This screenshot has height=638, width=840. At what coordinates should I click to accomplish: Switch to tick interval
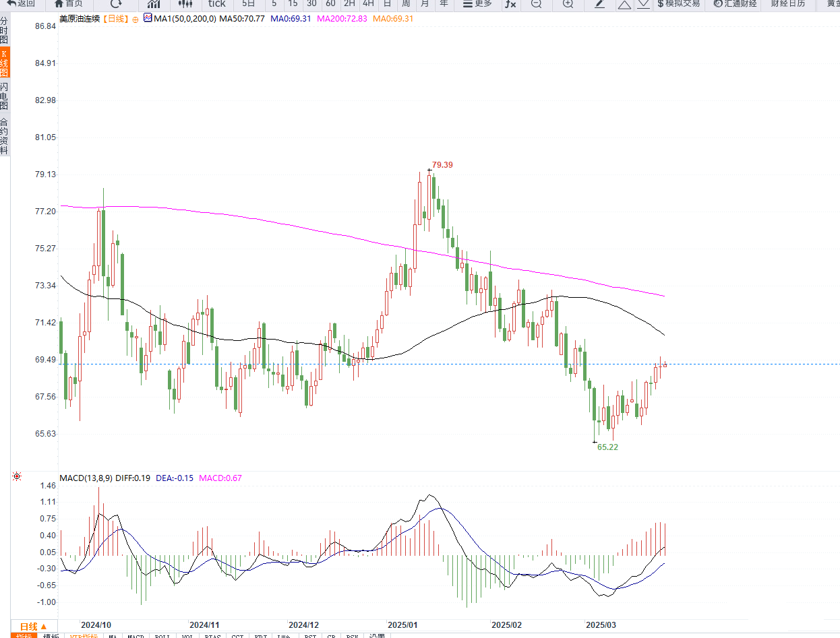click(216, 3)
